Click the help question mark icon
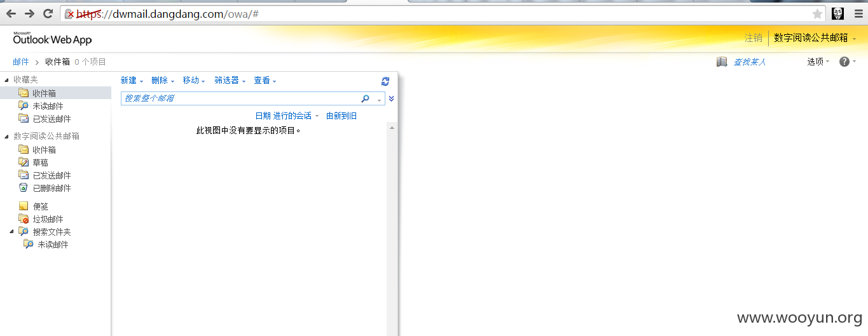868x336 pixels. pyautogui.click(x=844, y=62)
